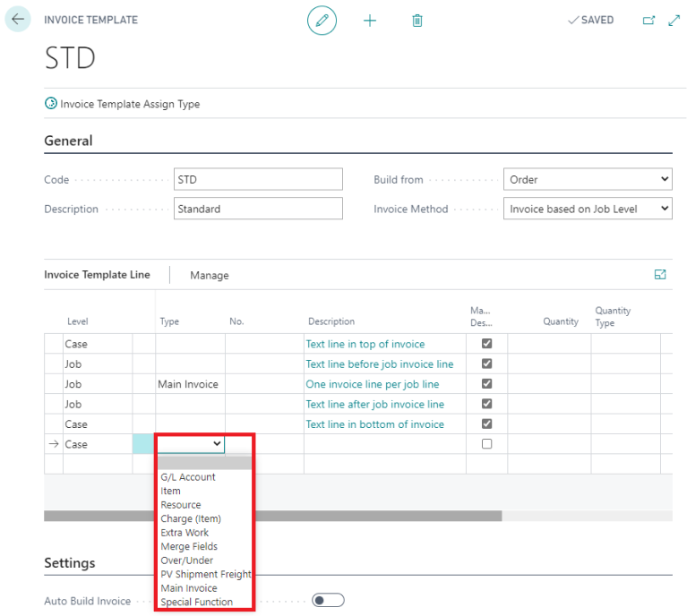
Task: Open the Manage menu
Action: pyautogui.click(x=209, y=275)
